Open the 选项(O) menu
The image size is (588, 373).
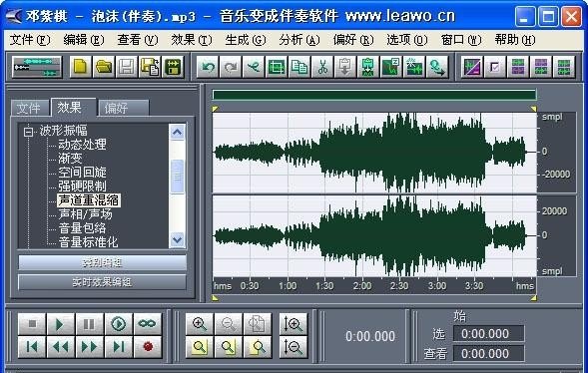point(407,39)
